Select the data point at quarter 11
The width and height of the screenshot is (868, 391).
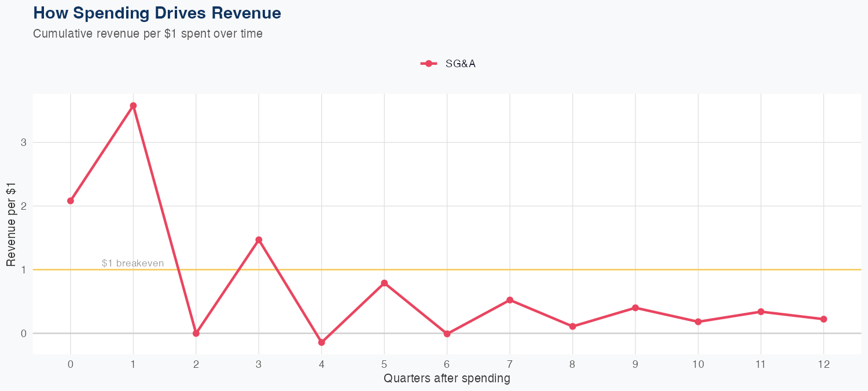click(761, 312)
